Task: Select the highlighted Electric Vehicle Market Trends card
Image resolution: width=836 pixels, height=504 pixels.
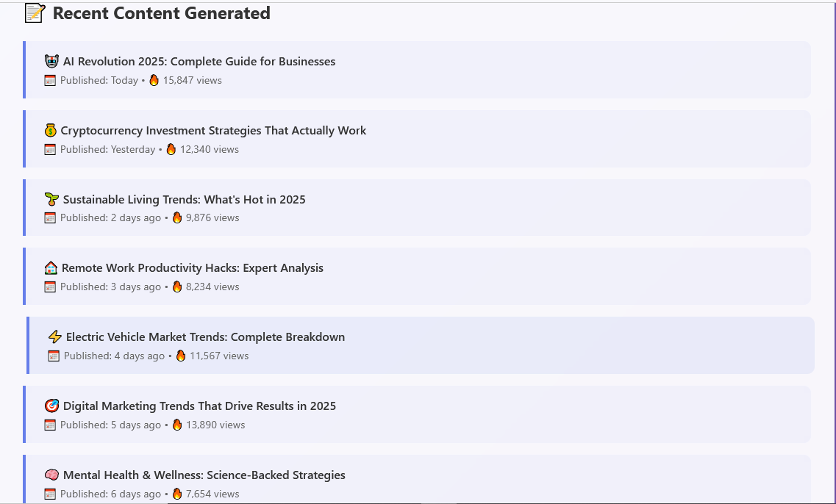Action: 421,345
